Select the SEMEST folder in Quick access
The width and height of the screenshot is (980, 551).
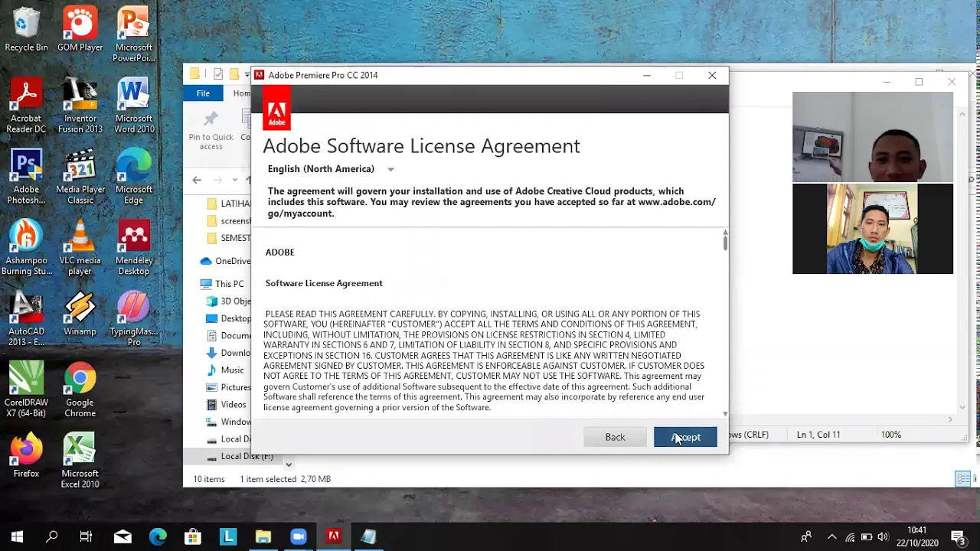coord(228,238)
